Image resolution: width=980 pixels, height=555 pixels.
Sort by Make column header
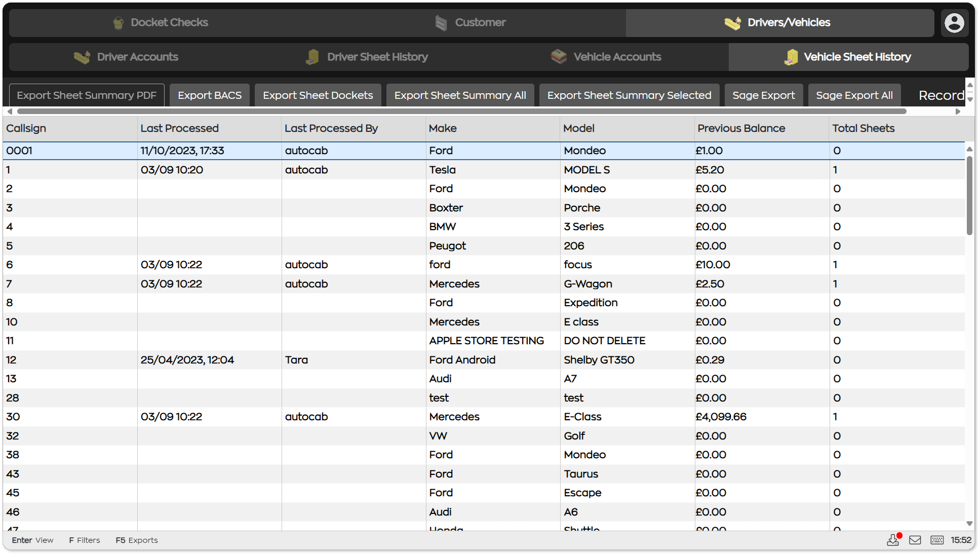point(493,129)
